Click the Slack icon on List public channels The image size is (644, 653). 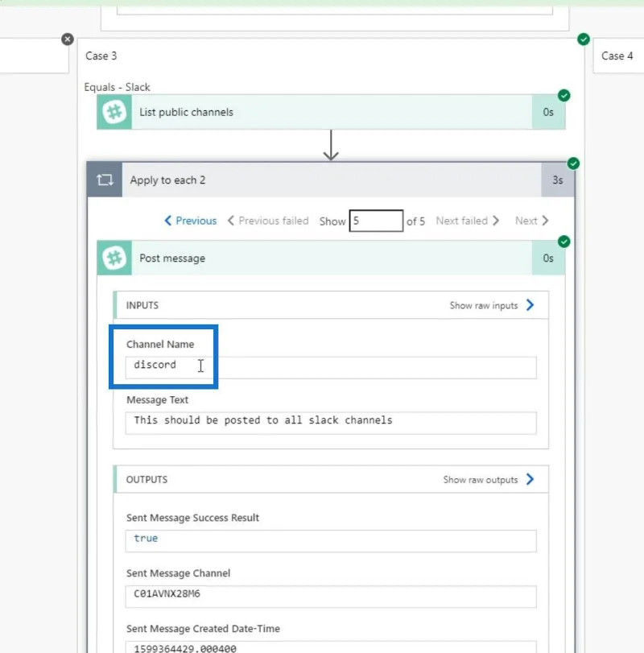(114, 112)
